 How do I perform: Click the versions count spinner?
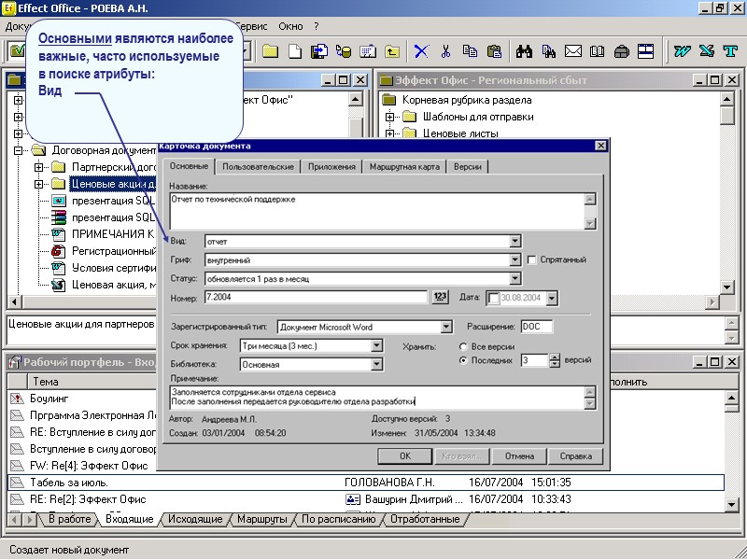pos(554,360)
